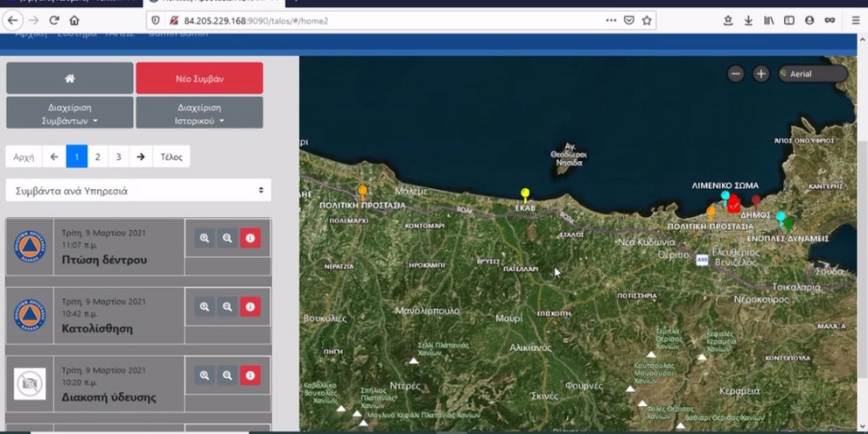
Task: Click orange pin above eastern ΠΟΛΙΤΙΚΗ ΠΡΟΣΤΑΣΙΑ label
Action: click(x=711, y=213)
